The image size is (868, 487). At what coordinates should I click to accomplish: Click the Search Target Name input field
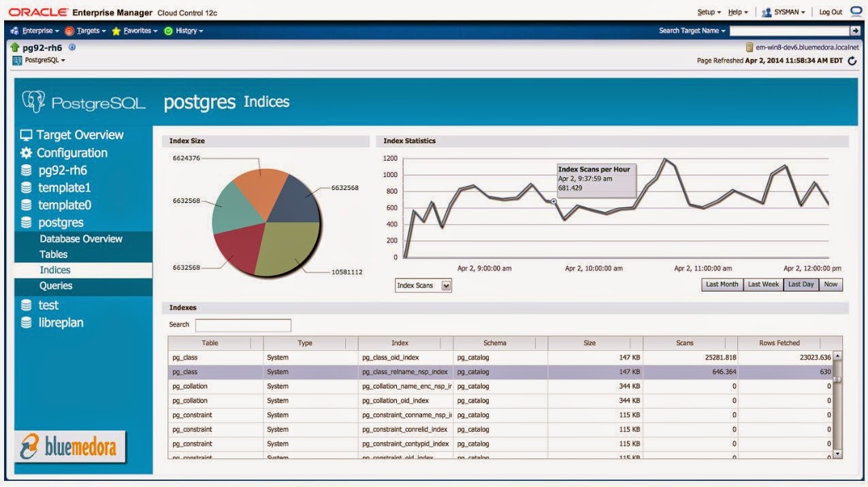(790, 31)
